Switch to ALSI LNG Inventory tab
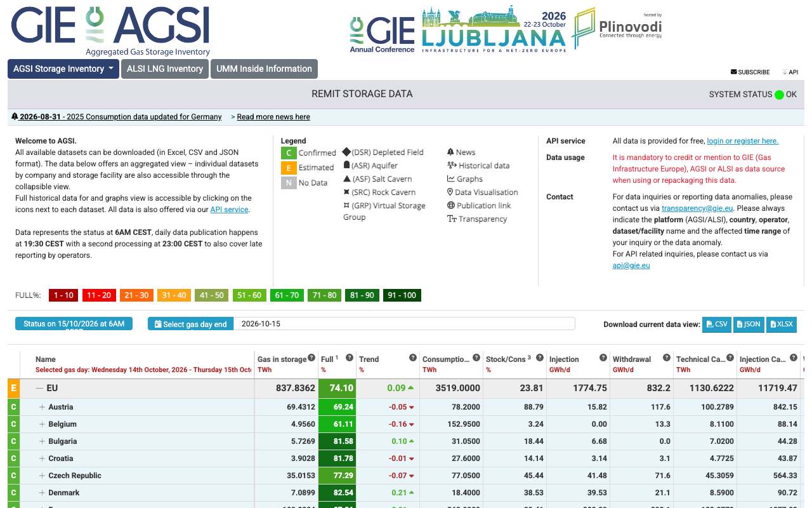The height and width of the screenshot is (508, 812). pos(165,69)
